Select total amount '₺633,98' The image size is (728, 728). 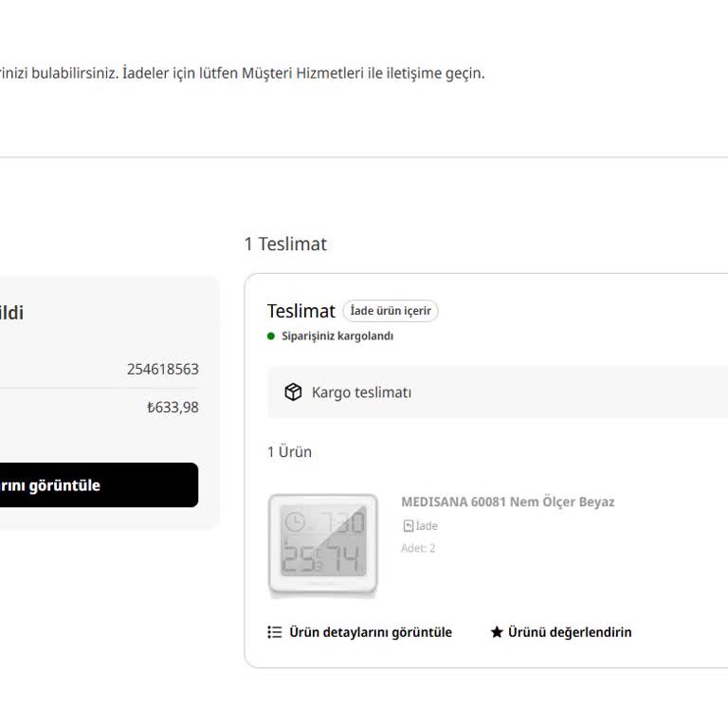point(173,408)
